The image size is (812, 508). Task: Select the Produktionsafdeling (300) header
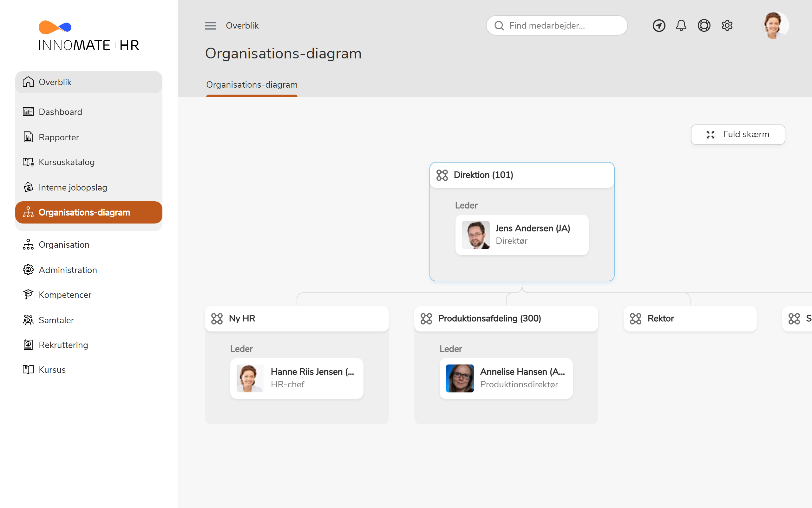point(506,318)
